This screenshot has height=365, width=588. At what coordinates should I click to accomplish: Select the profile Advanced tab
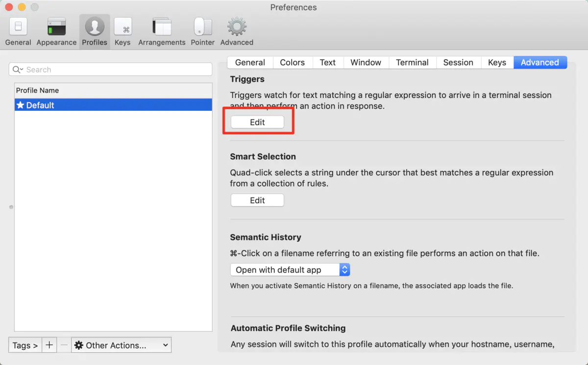(540, 62)
